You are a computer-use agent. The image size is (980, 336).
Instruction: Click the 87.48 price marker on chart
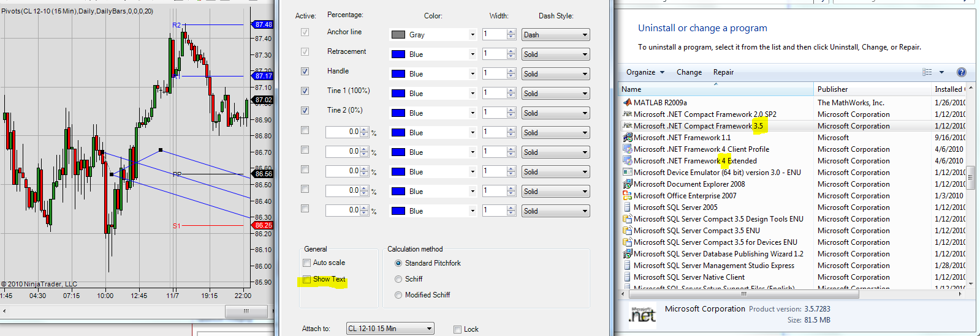click(x=263, y=24)
